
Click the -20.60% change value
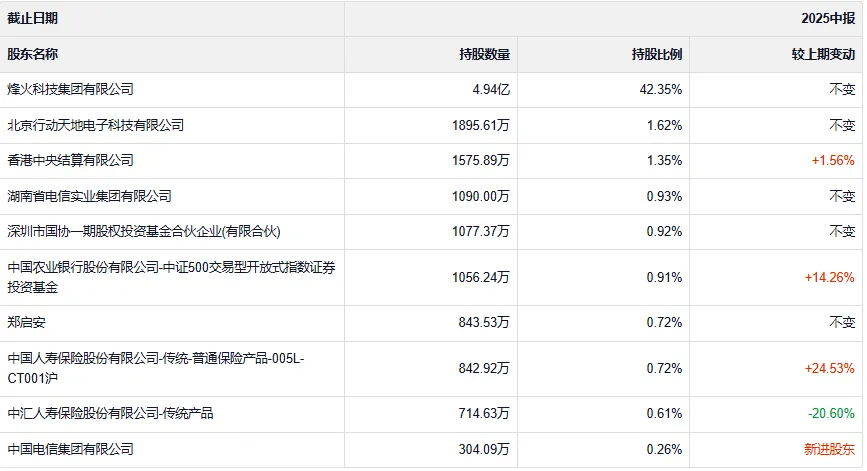[831, 414]
